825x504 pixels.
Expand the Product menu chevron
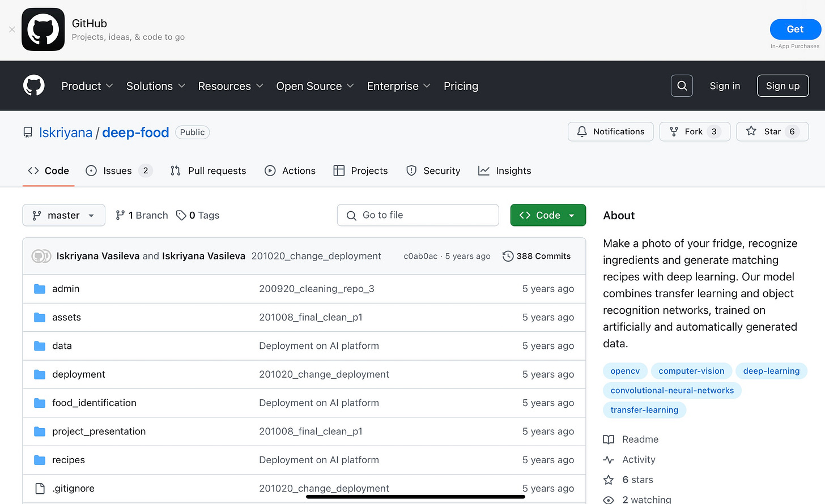click(x=109, y=86)
